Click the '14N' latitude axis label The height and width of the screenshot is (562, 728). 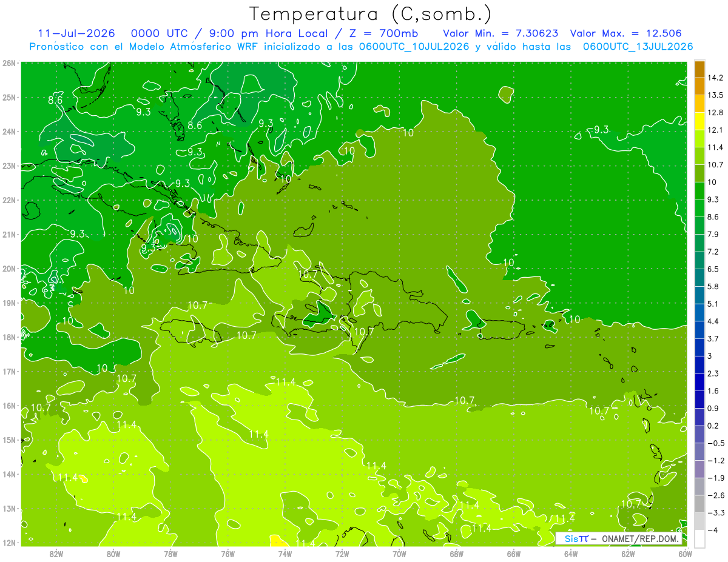coord(9,474)
